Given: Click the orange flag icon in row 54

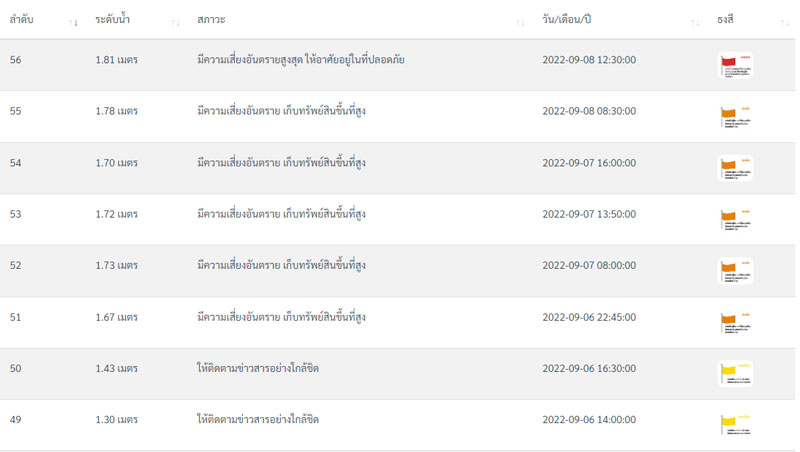Looking at the screenshot, I should click(x=735, y=168).
